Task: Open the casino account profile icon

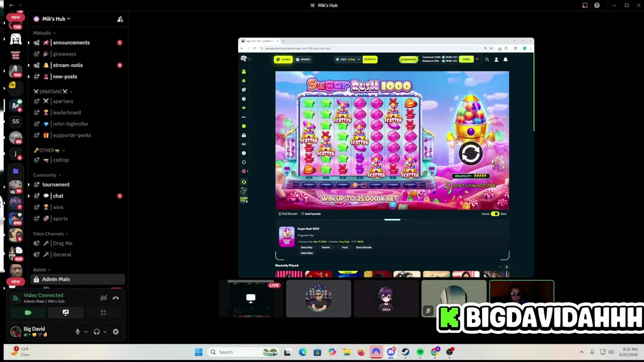Action: click(496, 59)
